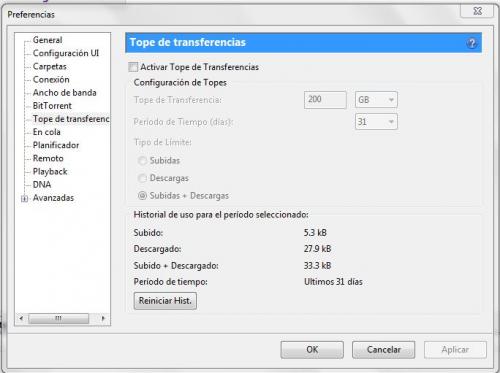Click the Subido value 5.3 kB
This screenshot has height=373, width=500.
pyautogui.click(x=315, y=233)
